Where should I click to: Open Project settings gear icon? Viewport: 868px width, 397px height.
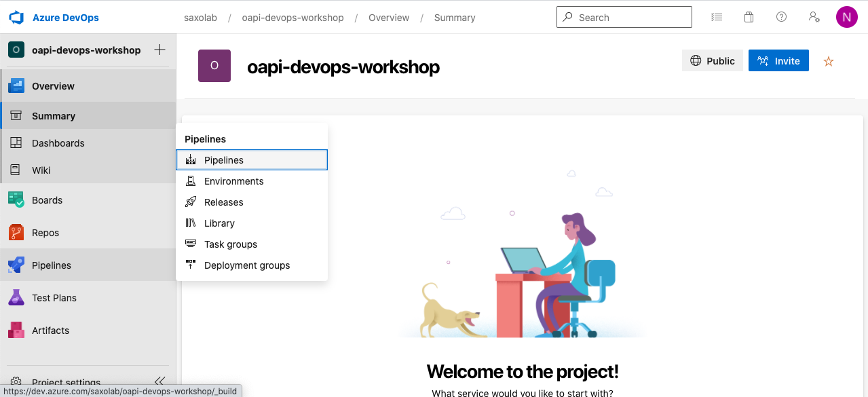(x=16, y=383)
